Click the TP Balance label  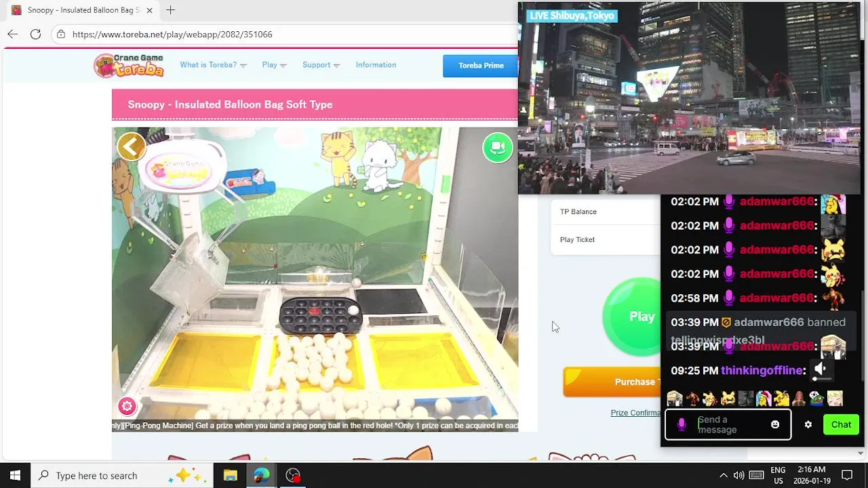point(578,211)
